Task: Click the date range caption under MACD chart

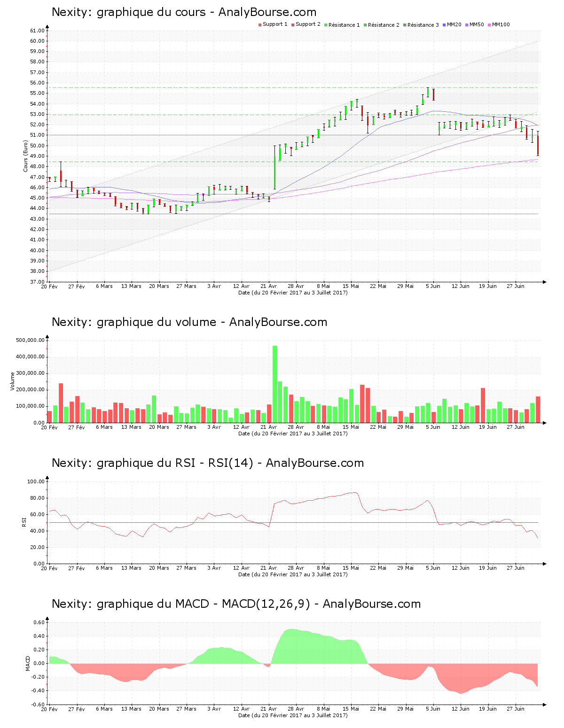Action: click(293, 715)
